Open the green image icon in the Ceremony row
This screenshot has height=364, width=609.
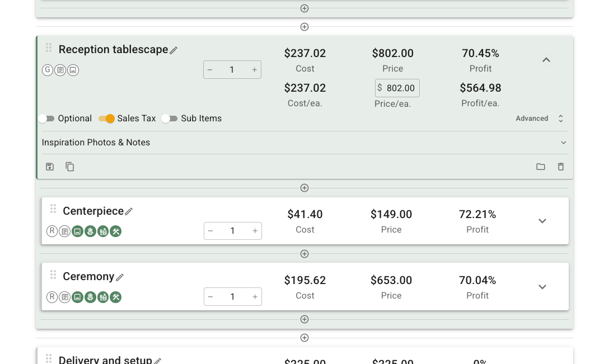tap(77, 297)
